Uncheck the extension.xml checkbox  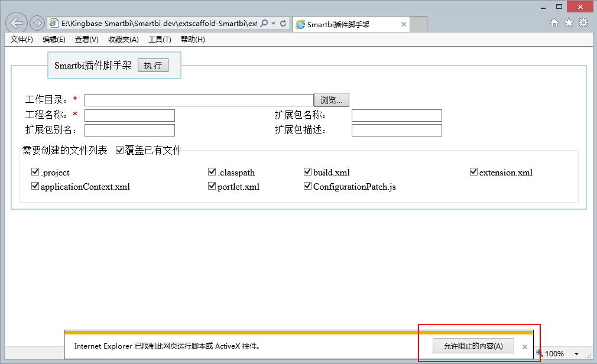pyautogui.click(x=473, y=172)
